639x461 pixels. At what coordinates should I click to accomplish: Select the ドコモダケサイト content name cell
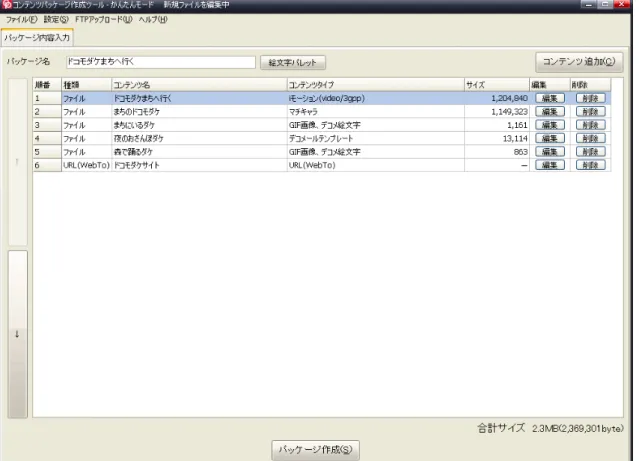pyautogui.click(x=199, y=165)
